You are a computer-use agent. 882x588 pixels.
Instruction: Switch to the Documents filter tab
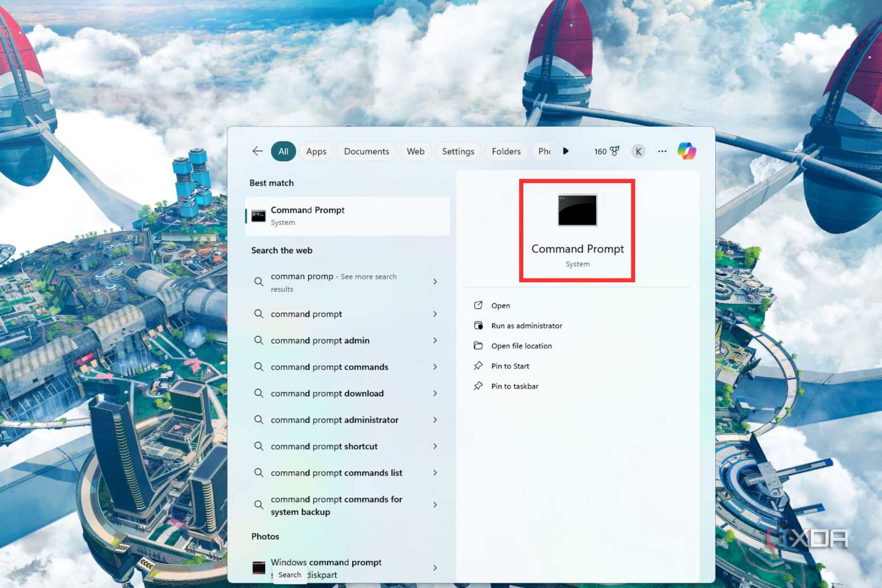tap(367, 151)
